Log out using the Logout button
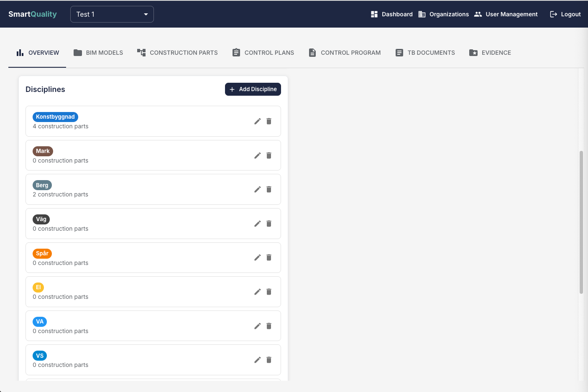588x392 pixels. tap(565, 14)
